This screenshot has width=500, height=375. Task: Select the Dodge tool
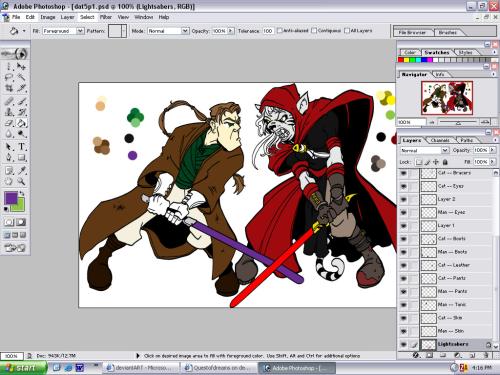point(22,134)
